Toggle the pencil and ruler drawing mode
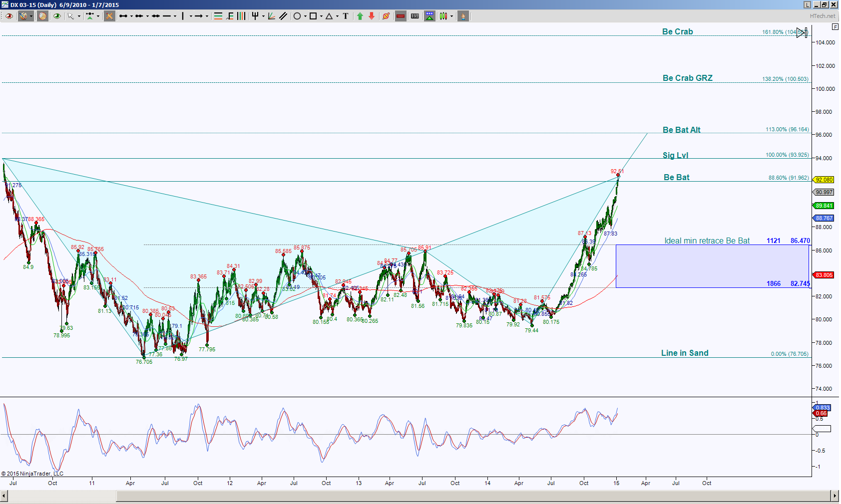Screen dimensions: 841x504 point(109,16)
